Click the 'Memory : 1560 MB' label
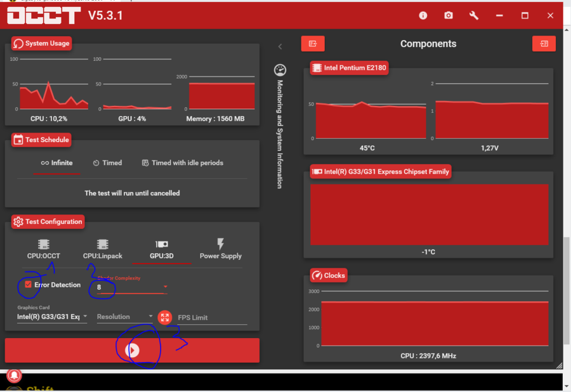The width and height of the screenshot is (571, 392). click(x=215, y=119)
